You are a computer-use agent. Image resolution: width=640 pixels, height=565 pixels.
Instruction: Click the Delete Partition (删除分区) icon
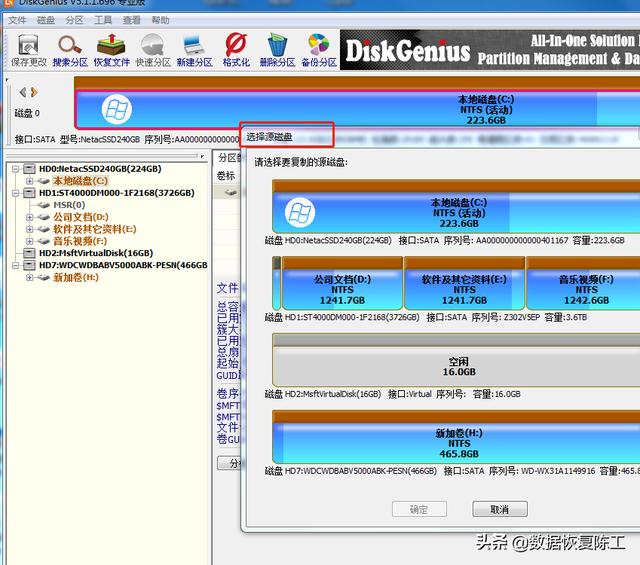278,50
